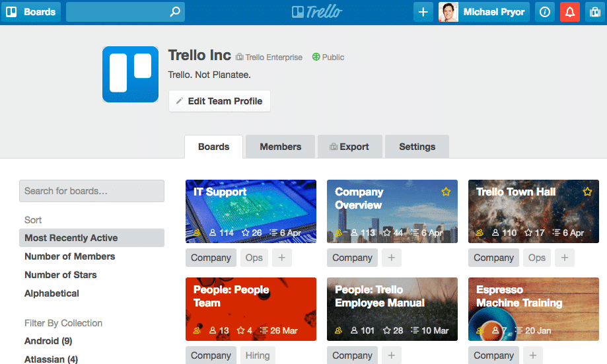The width and height of the screenshot is (607, 364).
Task: Click activity date icon on IT Support
Action: pyautogui.click(x=274, y=233)
